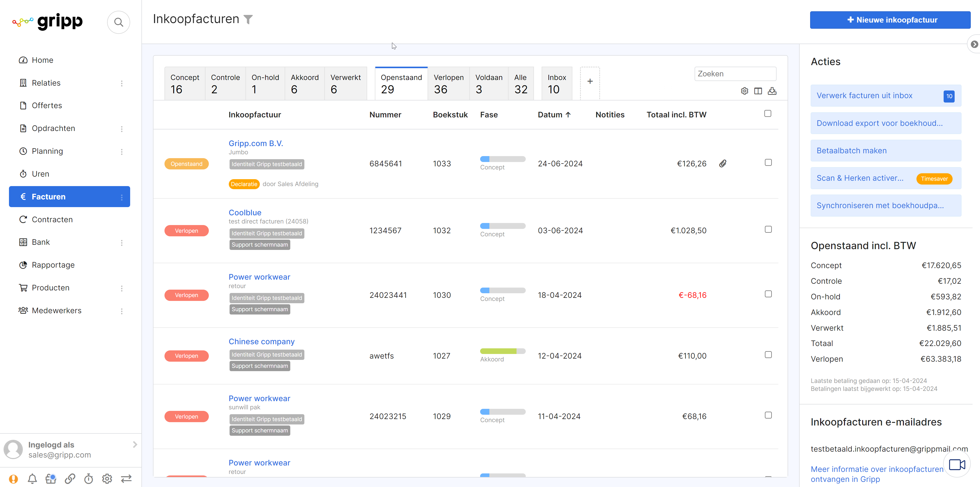The height and width of the screenshot is (487, 980).
Task: Click Nieuwe inkoopfactuur button
Action: [890, 20]
